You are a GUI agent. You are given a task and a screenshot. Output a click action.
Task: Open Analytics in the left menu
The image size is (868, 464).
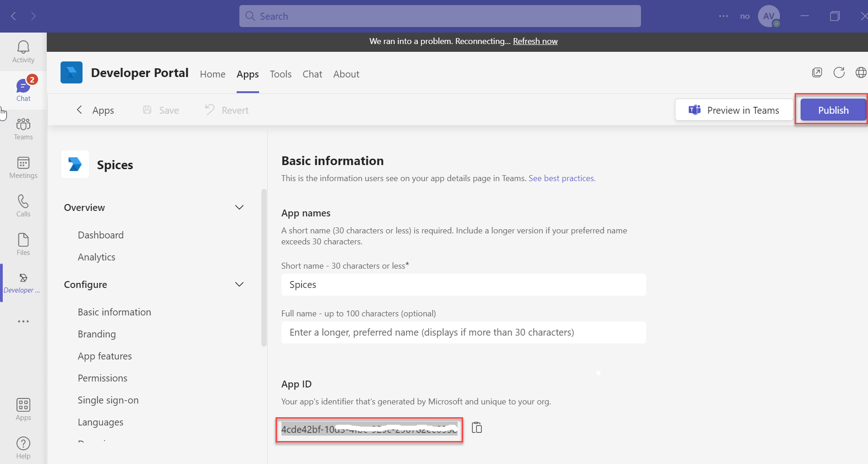(97, 257)
